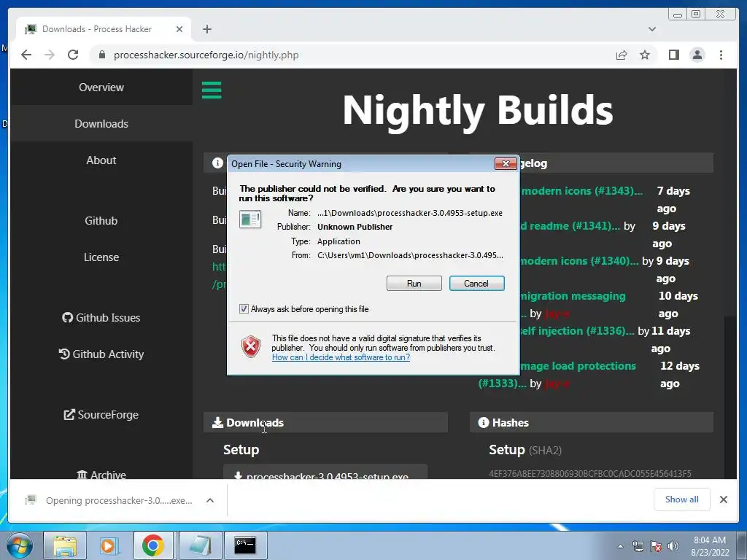Click the Action Center flag tray icon
Viewport: 747px width, 560px height.
tap(656, 546)
